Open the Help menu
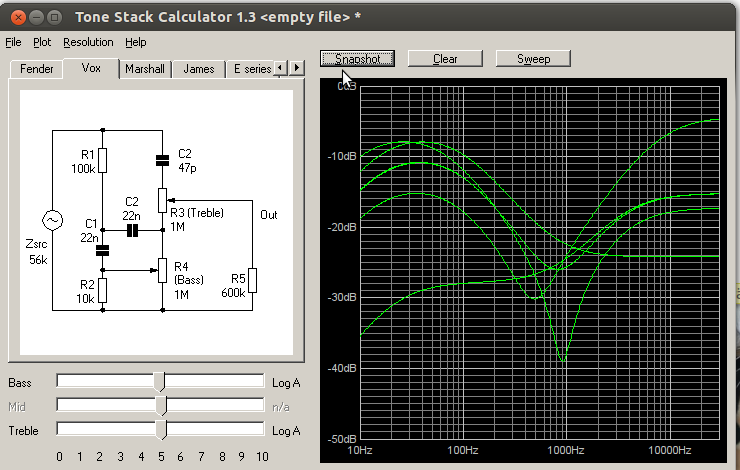This screenshot has height=470, width=740. pos(135,42)
